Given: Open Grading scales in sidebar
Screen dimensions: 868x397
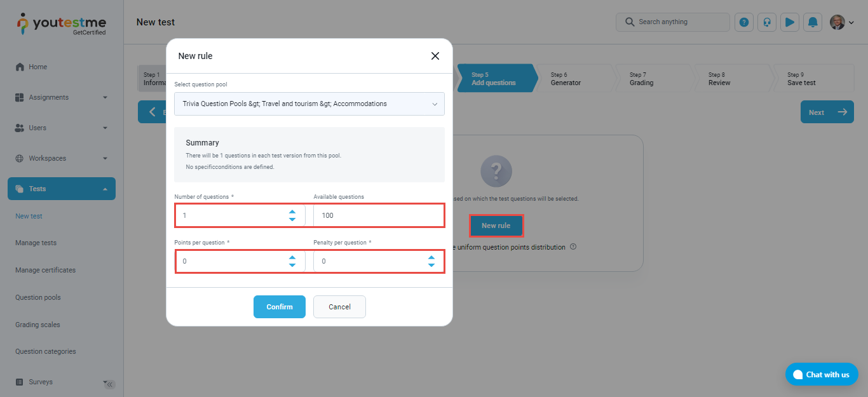Looking at the screenshot, I should click(37, 325).
